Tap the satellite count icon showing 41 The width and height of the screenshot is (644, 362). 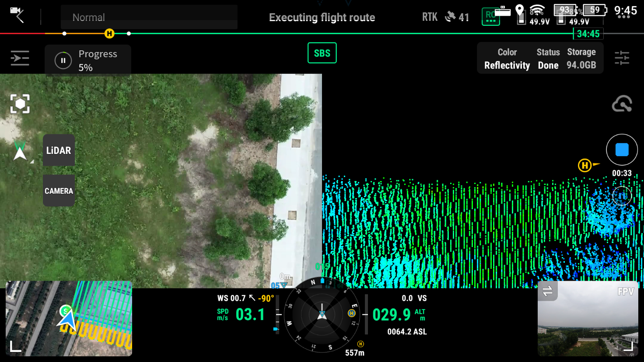coord(457,17)
